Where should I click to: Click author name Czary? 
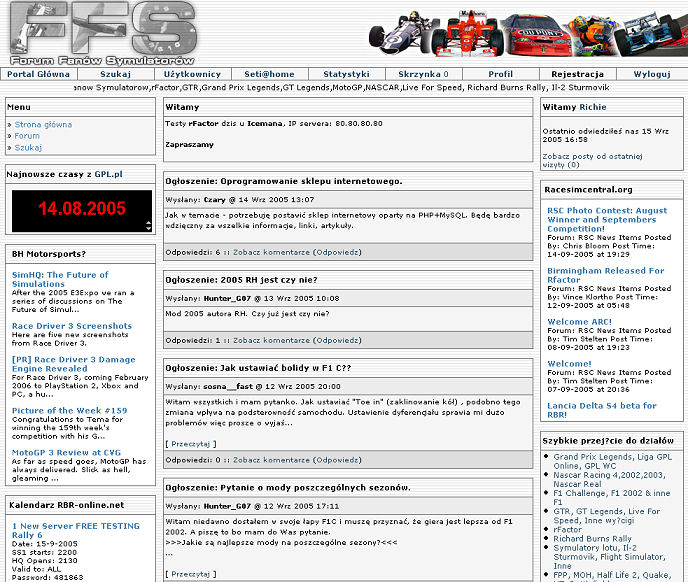coord(215,200)
